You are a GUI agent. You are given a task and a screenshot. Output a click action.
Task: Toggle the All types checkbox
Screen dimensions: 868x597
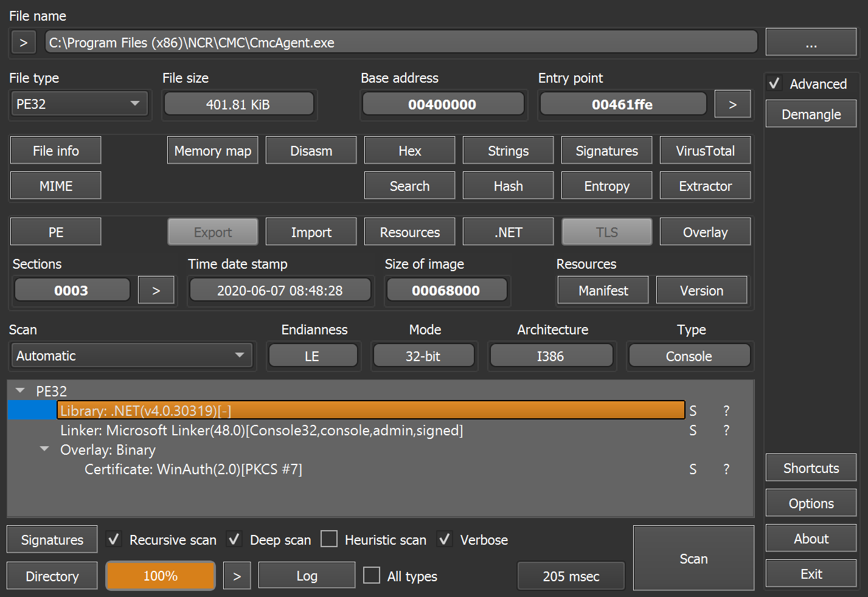372,576
